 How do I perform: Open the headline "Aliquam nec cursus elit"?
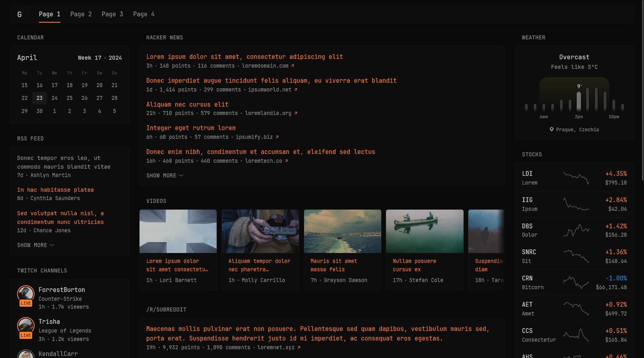pos(187,104)
